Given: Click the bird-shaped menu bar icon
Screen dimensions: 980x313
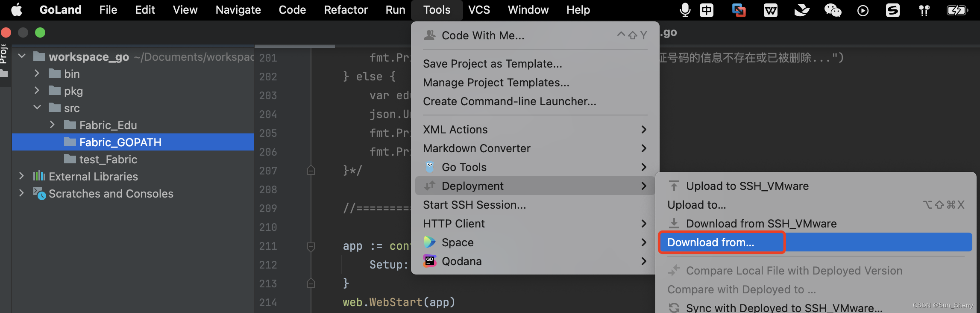Looking at the screenshot, I should (802, 10).
